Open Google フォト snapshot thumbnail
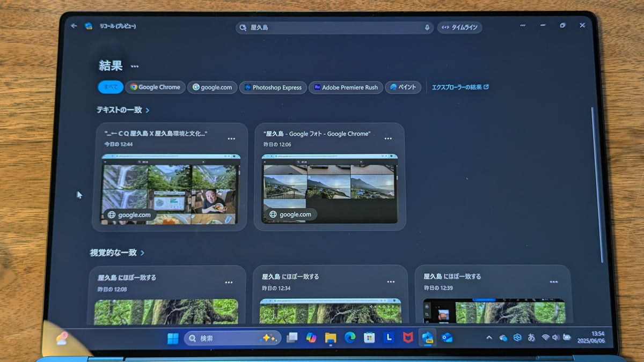Viewport: 644px width, 362px height. pyautogui.click(x=330, y=189)
